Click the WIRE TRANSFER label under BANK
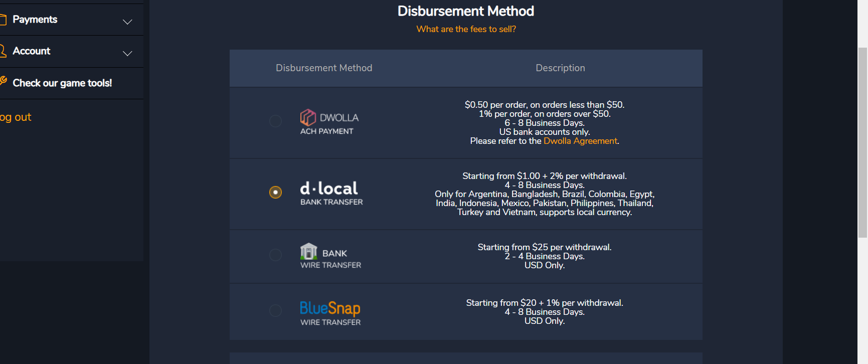The image size is (868, 364). (330, 265)
